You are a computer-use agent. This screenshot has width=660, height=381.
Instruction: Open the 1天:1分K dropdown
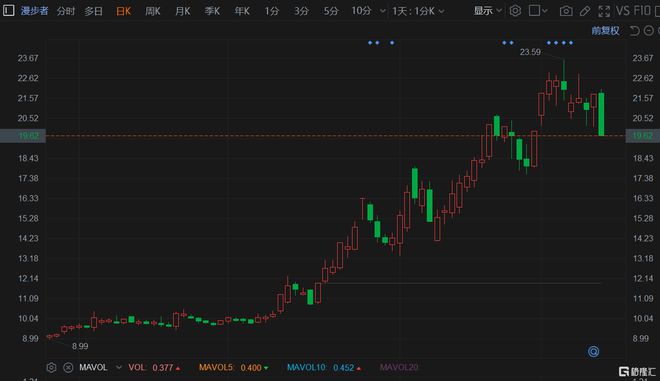point(418,11)
